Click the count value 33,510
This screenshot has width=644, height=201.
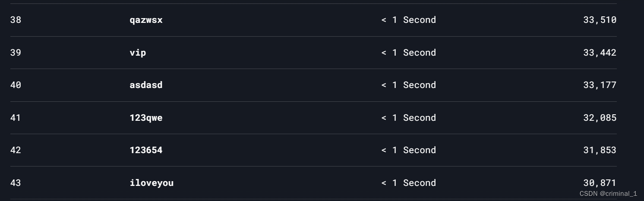[x=600, y=20]
